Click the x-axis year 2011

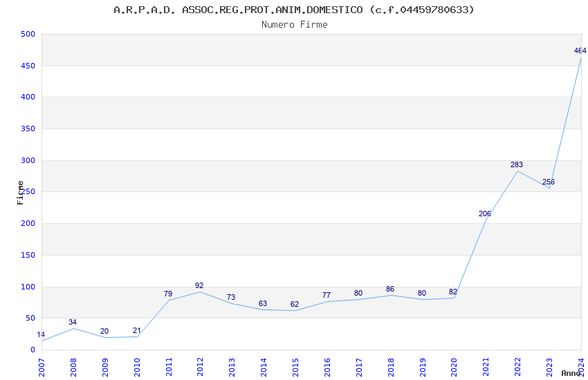click(x=169, y=367)
